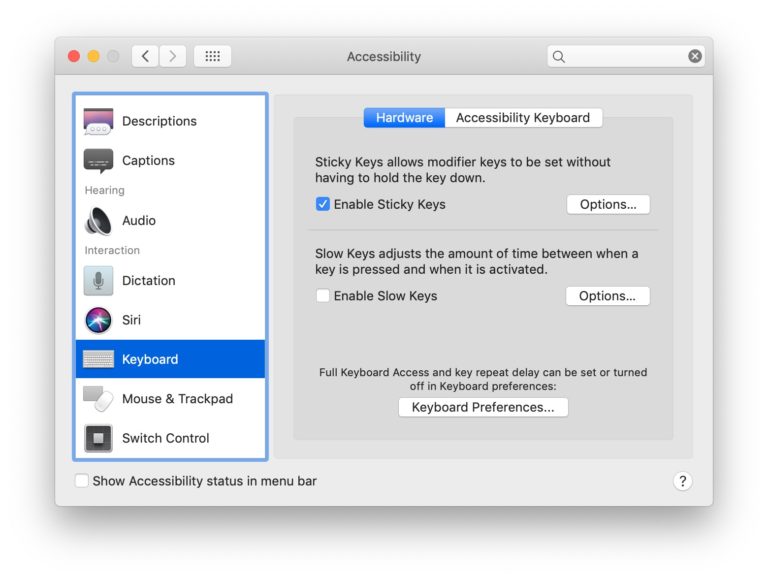Choose Dictation under Interaction
The image size is (768, 579).
(170, 281)
